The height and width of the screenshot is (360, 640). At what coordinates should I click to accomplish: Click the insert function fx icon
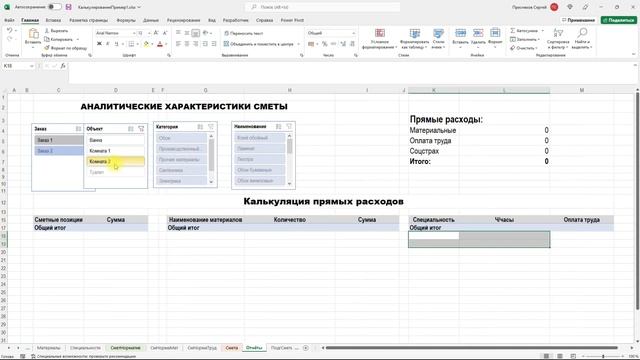[x=63, y=66]
